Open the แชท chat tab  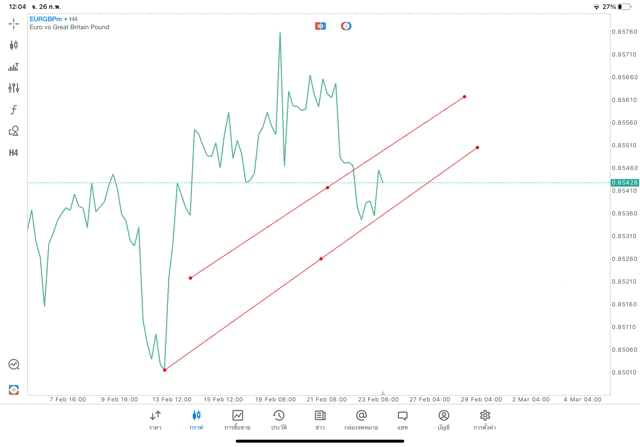(x=402, y=419)
